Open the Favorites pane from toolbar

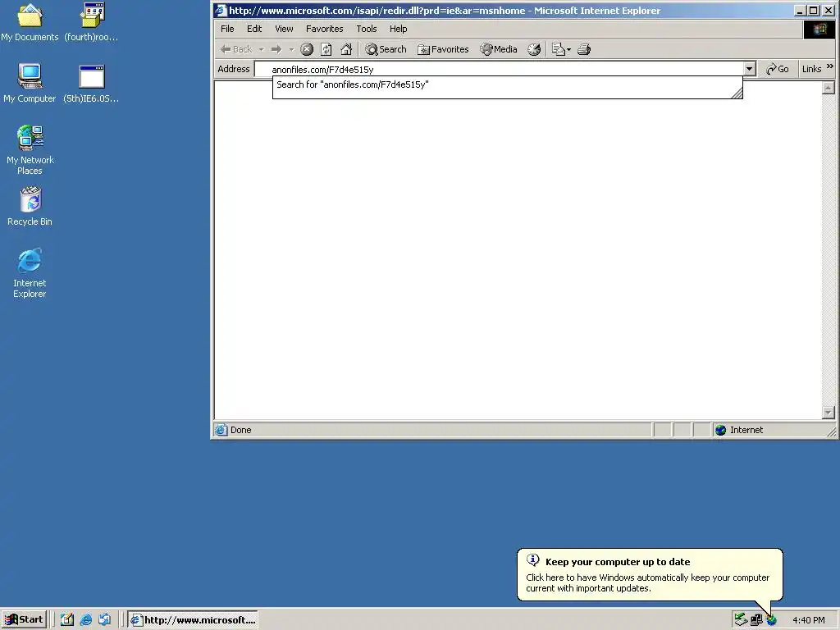(x=443, y=49)
